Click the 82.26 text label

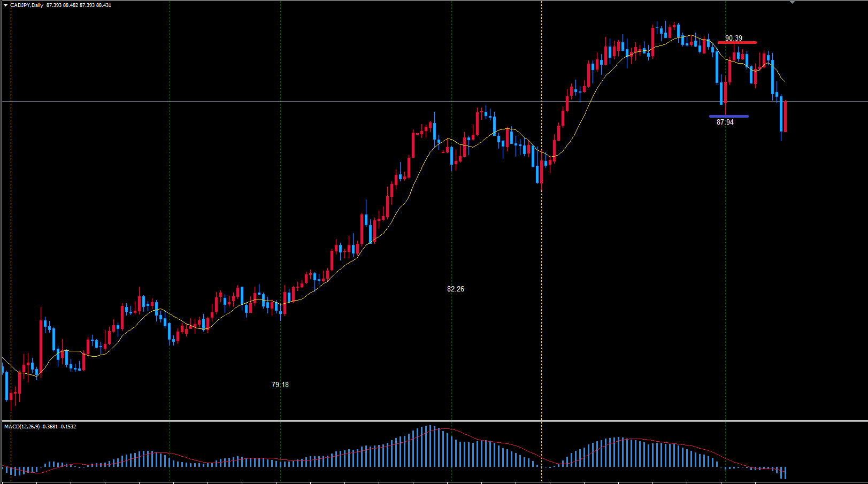tap(455, 289)
